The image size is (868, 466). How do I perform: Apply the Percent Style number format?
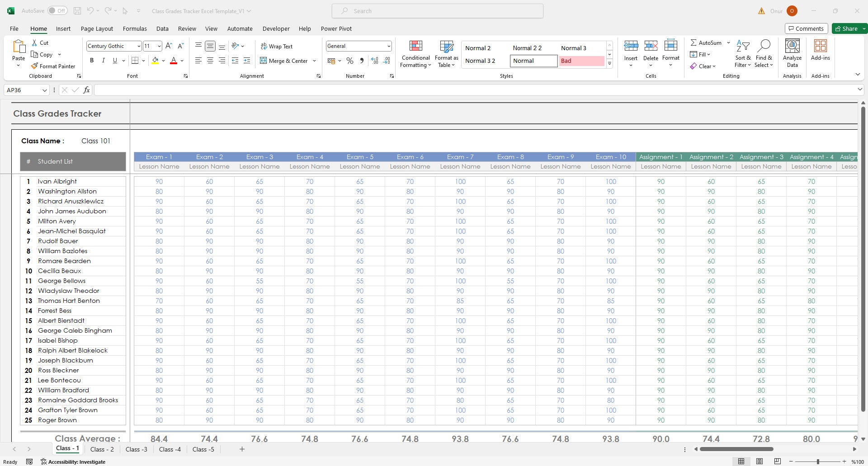(349, 61)
